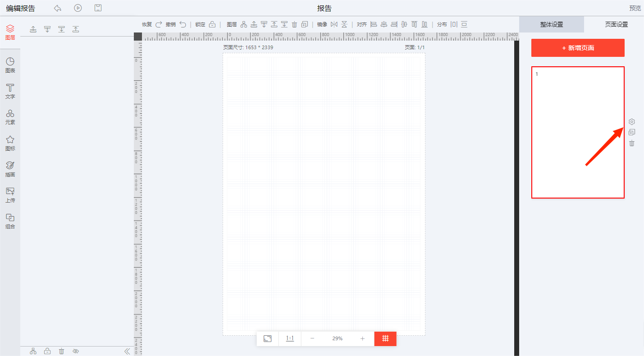
Task: Click the play preview icon in top bar
Action: [x=78, y=8]
